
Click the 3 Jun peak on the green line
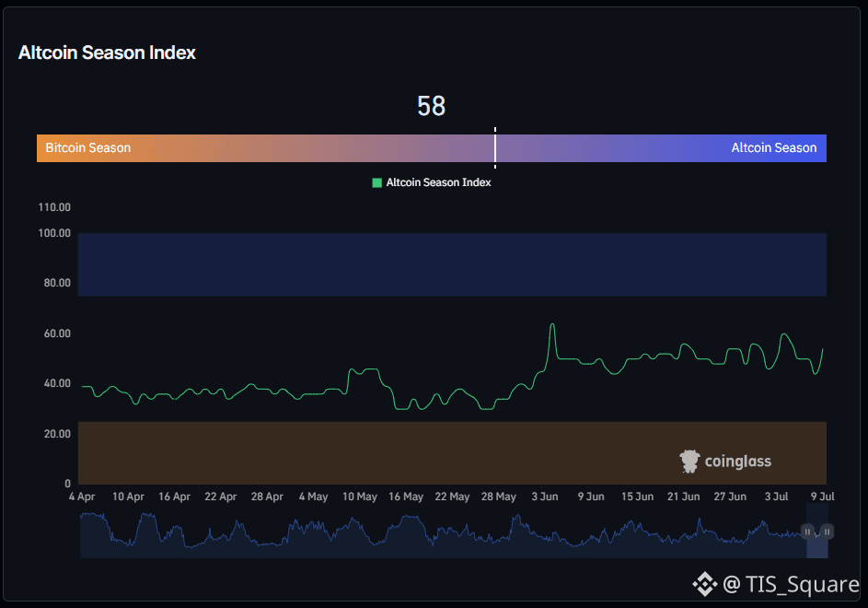coord(552,325)
